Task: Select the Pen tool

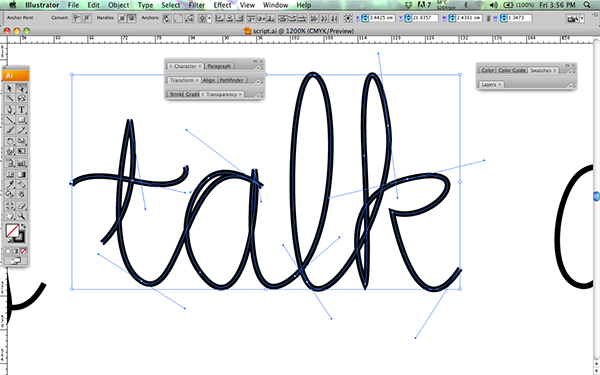Action: (x=10, y=109)
